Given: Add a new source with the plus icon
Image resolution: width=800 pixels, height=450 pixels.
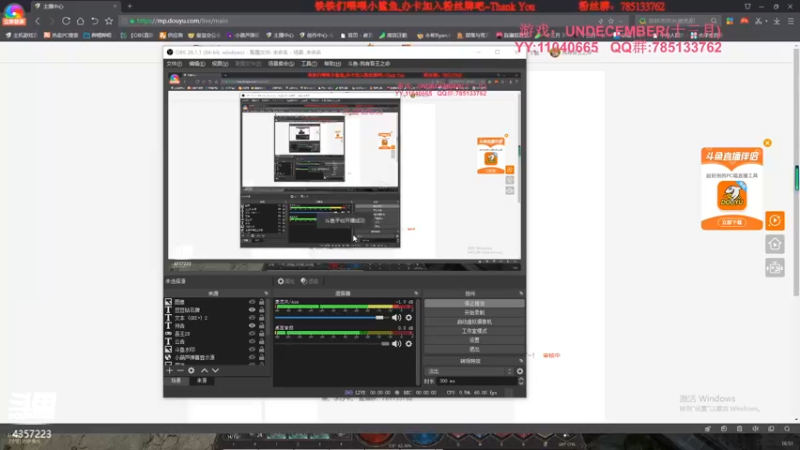Looking at the screenshot, I should click(x=169, y=370).
